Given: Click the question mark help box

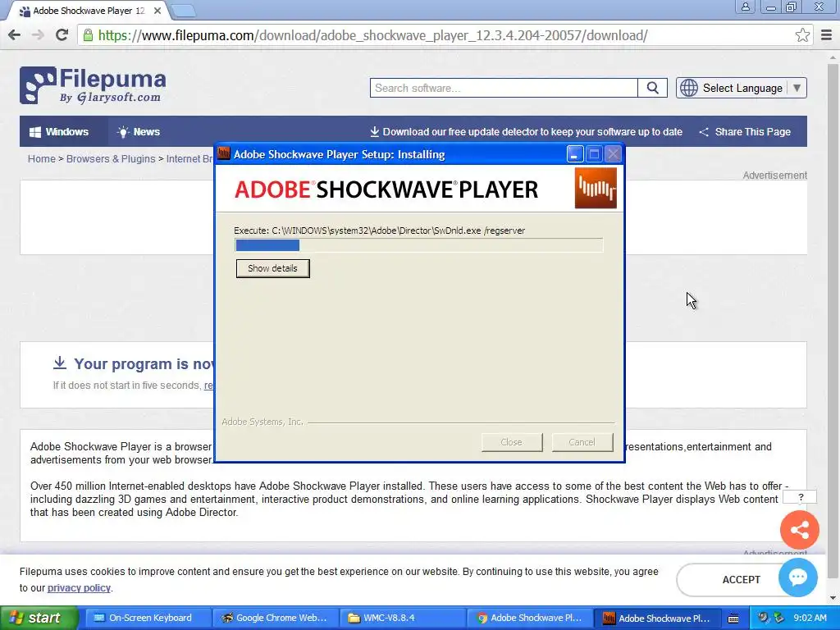Looking at the screenshot, I should (x=801, y=497).
